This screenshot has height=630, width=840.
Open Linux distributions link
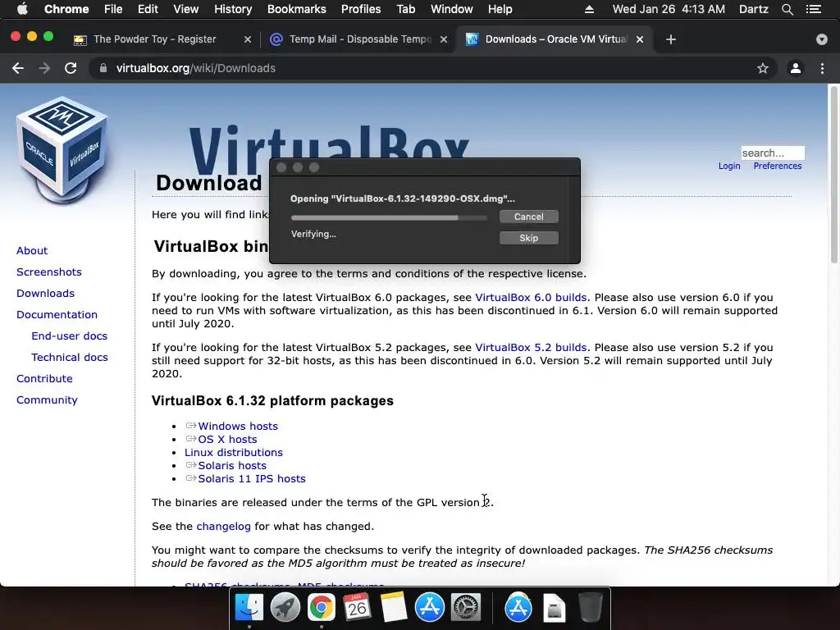[x=234, y=453]
